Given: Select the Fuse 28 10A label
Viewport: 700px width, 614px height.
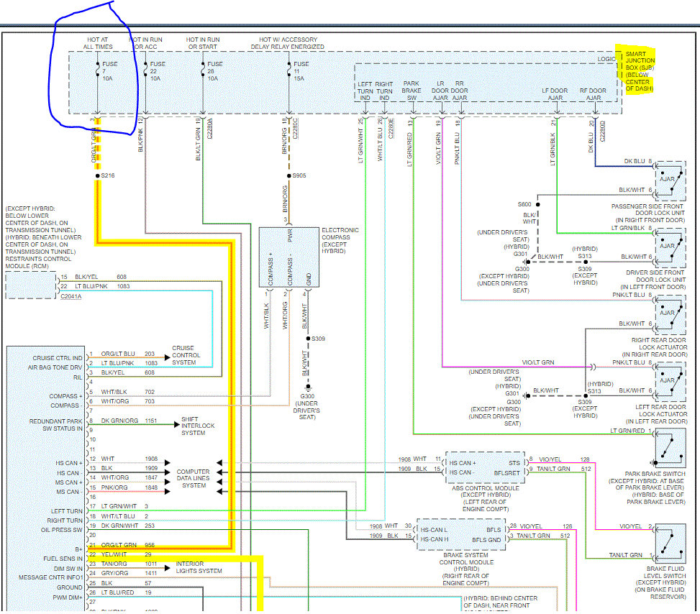Looking at the screenshot, I should [214, 71].
